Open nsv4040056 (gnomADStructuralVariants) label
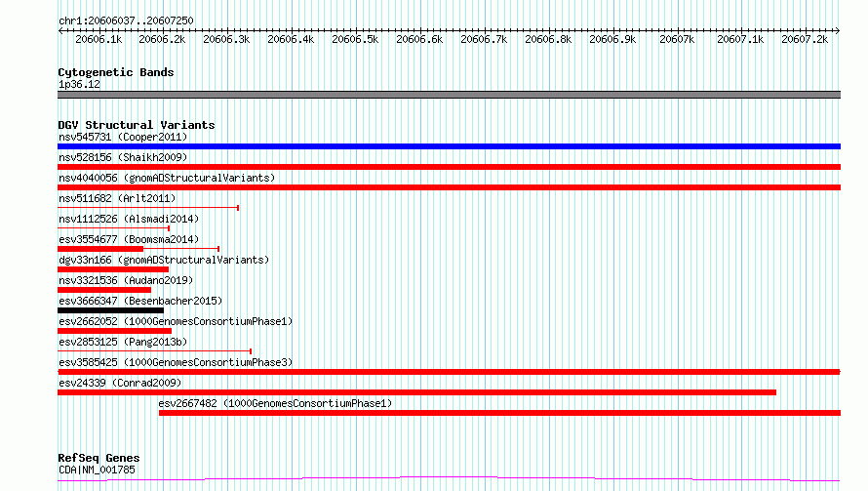Screen dimensions: 868x491 pos(167,178)
